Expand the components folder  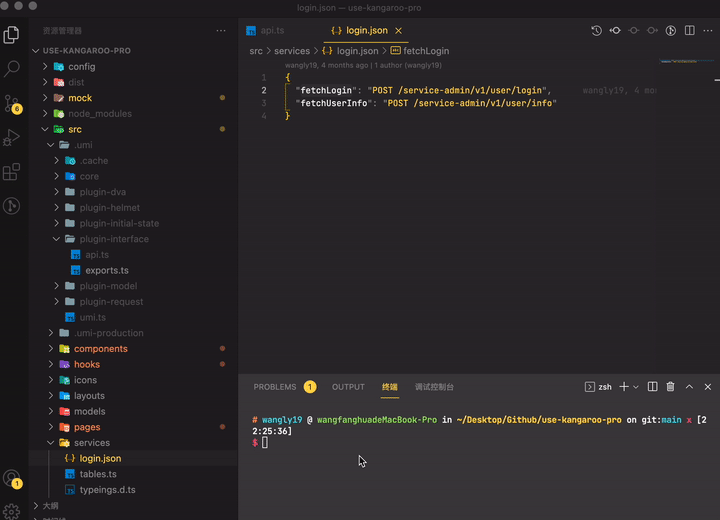click(51, 349)
